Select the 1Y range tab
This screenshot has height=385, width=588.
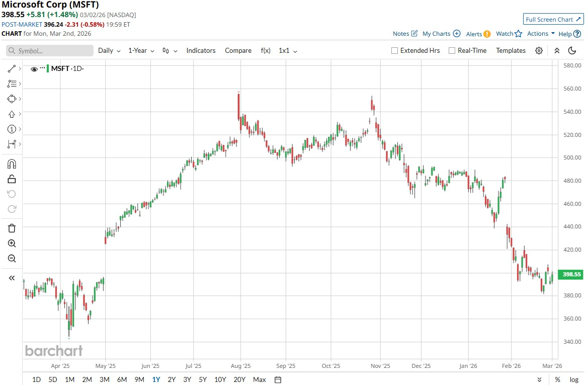click(x=156, y=380)
